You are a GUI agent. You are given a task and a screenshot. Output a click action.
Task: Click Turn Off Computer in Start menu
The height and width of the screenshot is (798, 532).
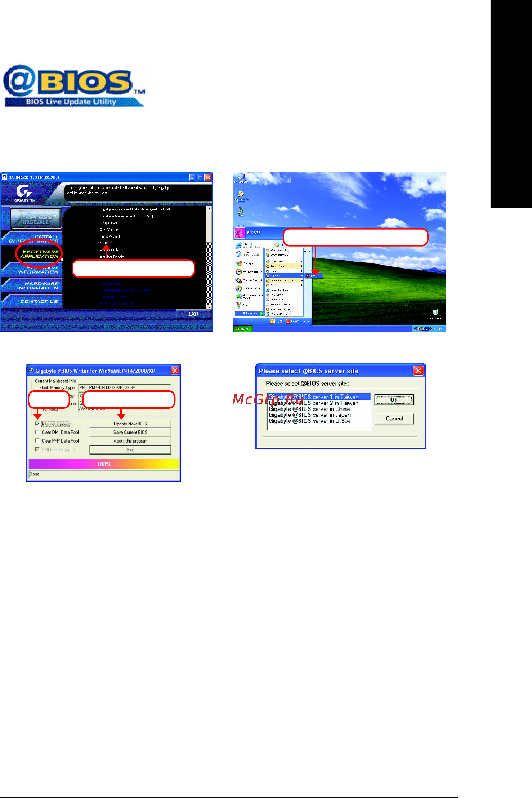(x=298, y=321)
